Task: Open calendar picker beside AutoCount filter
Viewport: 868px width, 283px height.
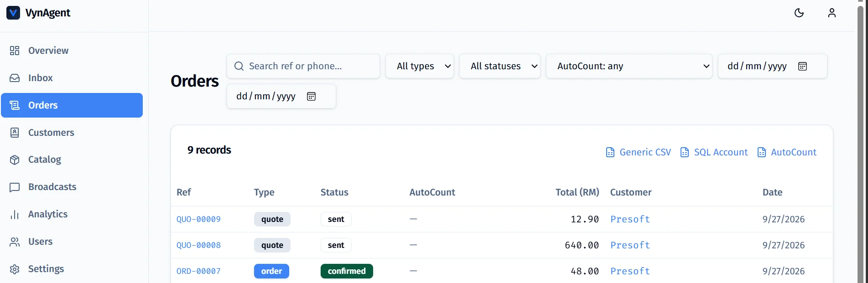Action: [x=803, y=66]
